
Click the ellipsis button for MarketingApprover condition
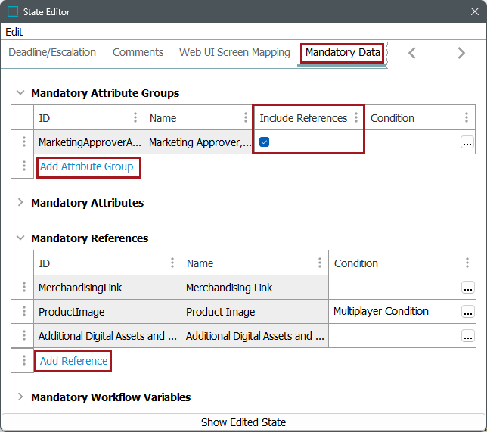tap(467, 142)
